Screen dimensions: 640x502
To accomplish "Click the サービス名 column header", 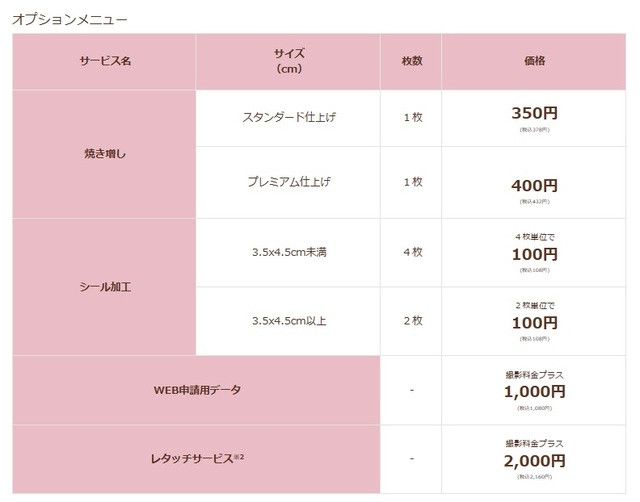I will pos(105,61).
